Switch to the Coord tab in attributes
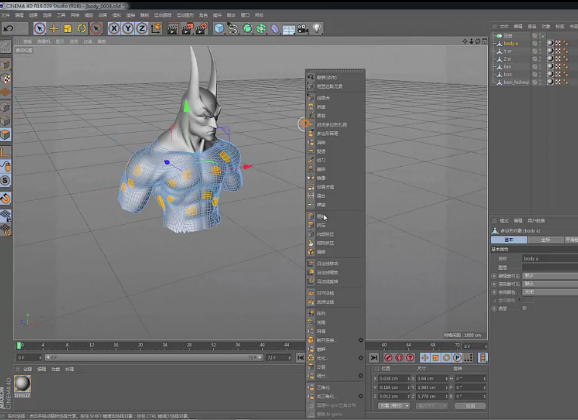 [x=546, y=240]
